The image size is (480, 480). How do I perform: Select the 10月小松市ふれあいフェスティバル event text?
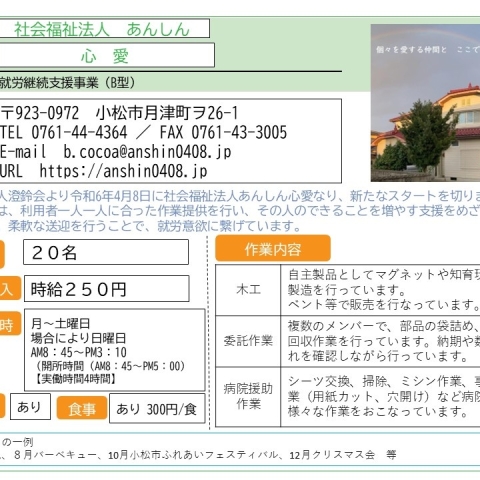click(193, 455)
